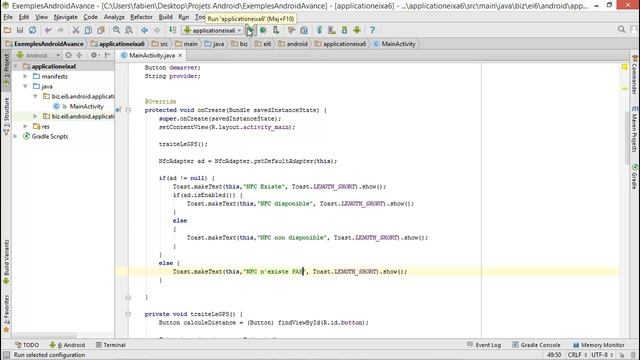Viewport: 640px width, 360px height.
Task: Open the Refactor menu
Action: click(141, 17)
